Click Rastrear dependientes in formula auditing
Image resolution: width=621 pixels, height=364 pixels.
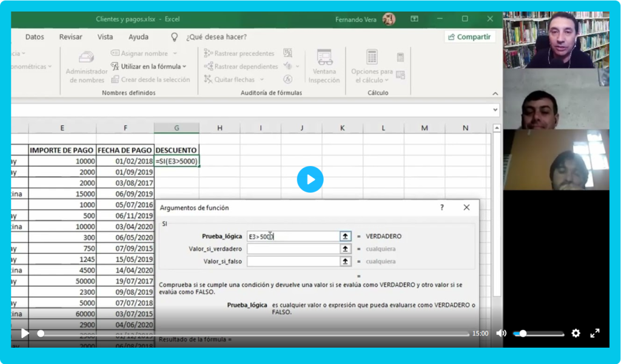241,67
